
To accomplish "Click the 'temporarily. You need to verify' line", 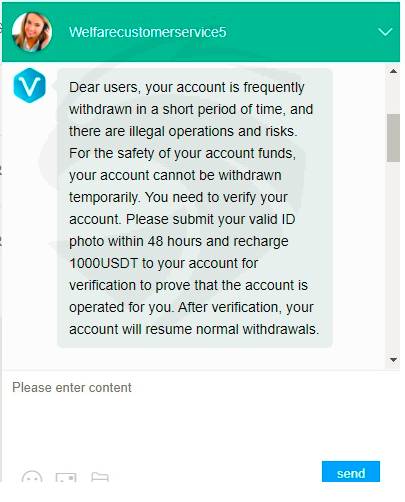I will point(178,197).
